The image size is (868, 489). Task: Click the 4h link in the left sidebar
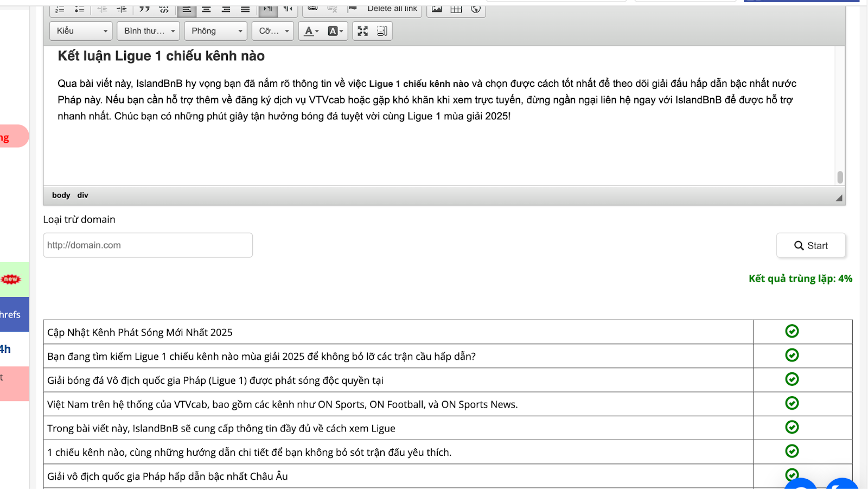[x=5, y=349]
